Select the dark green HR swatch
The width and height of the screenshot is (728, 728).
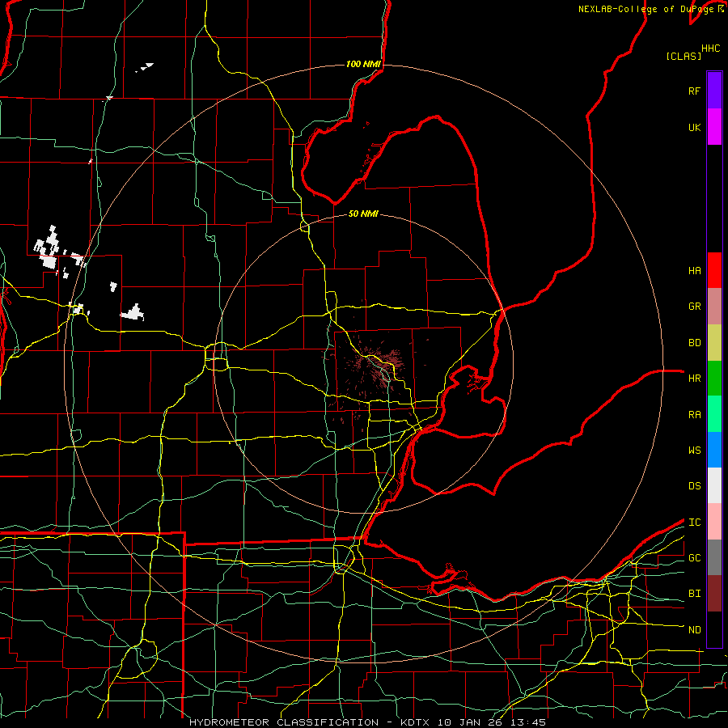[x=714, y=379]
